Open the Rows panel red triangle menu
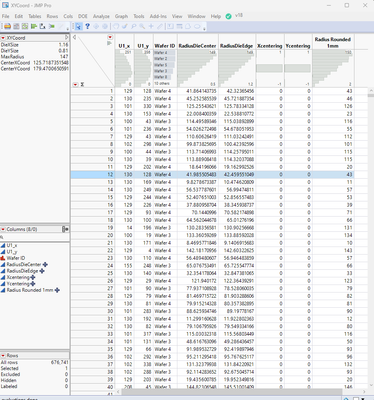This screenshot has width=374, height=400. [3, 356]
